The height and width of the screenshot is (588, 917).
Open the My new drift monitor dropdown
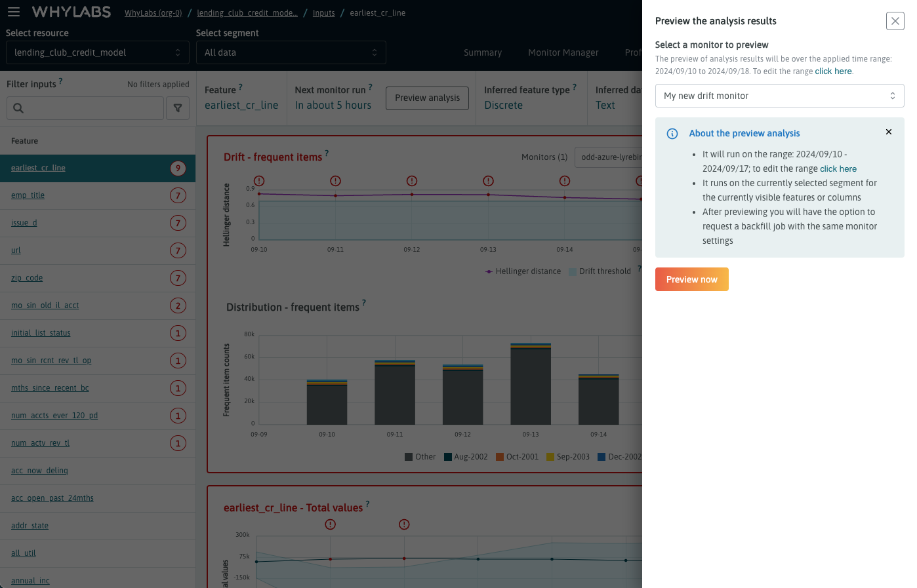tap(779, 96)
